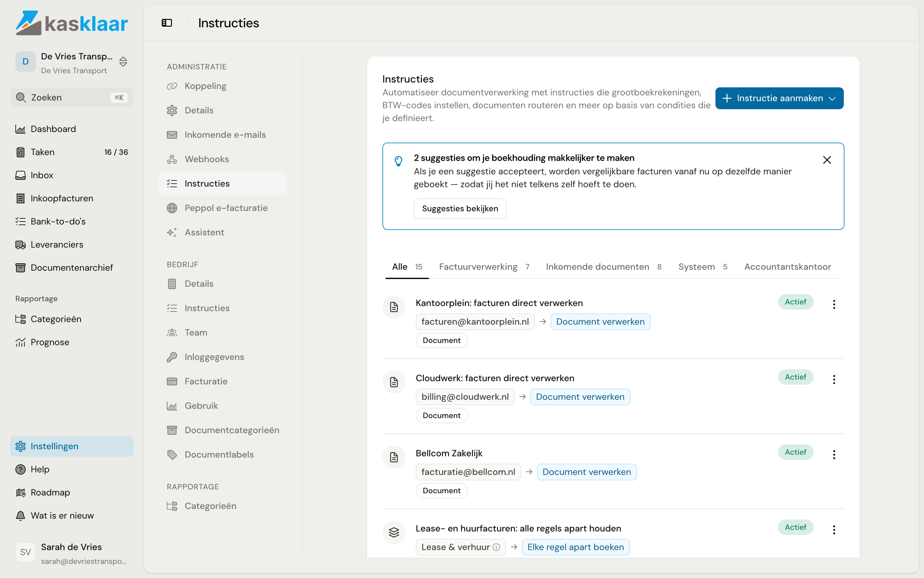Open Documentlabels settings
This screenshot has height=578, width=924.
pyautogui.click(x=223, y=454)
